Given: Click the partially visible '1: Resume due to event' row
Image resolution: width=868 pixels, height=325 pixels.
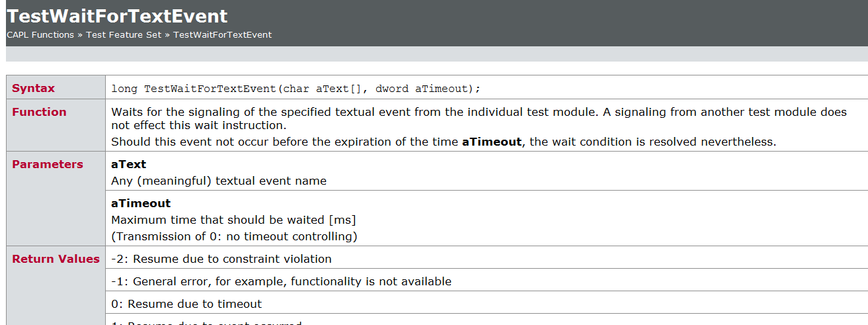Looking at the screenshot, I should click(x=486, y=320).
